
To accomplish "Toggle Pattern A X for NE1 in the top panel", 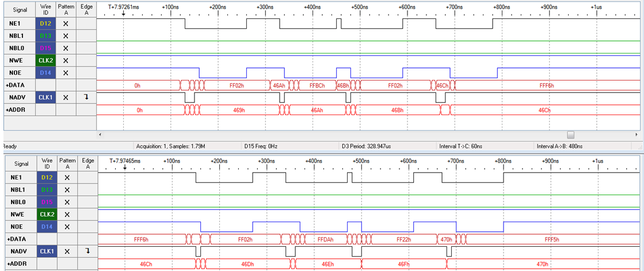I will click(65, 24).
